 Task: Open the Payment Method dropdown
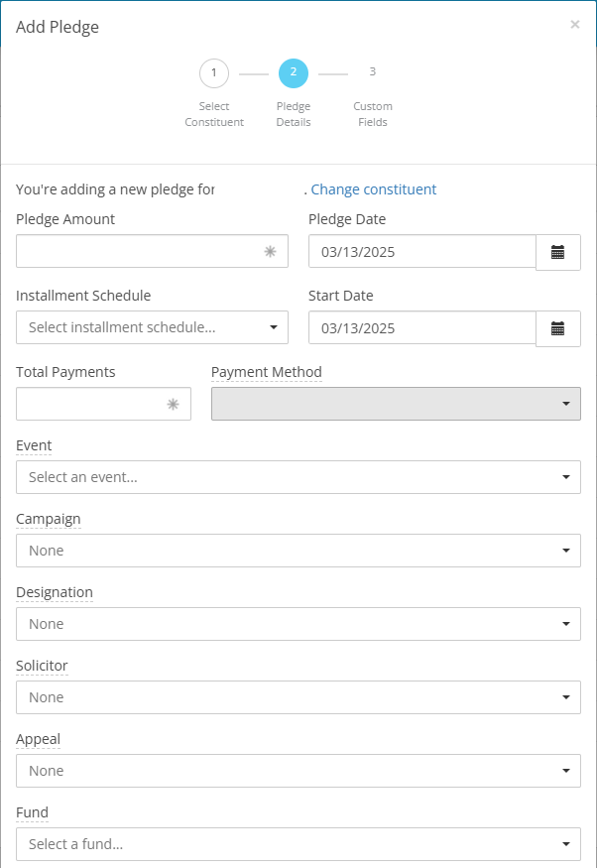point(396,404)
